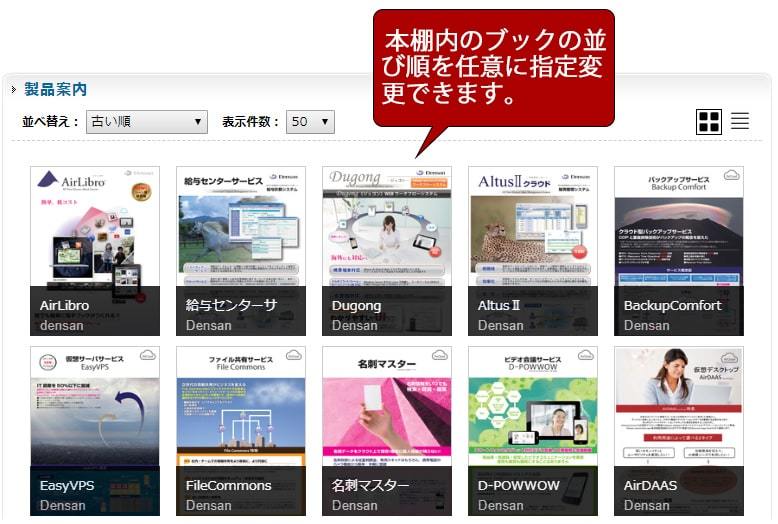Open the 給与センターサービス book cover
Viewport: 778px width, 524px height.
click(x=241, y=251)
